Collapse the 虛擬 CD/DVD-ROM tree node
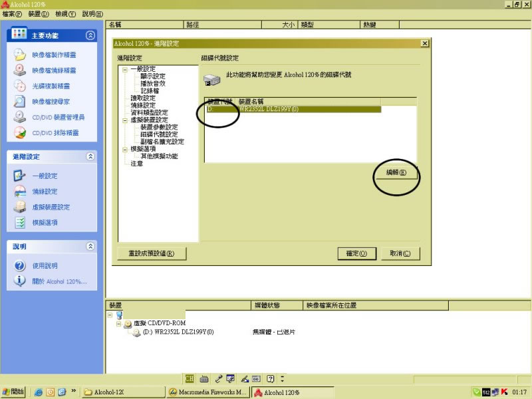532x399 pixels. (x=118, y=324)
